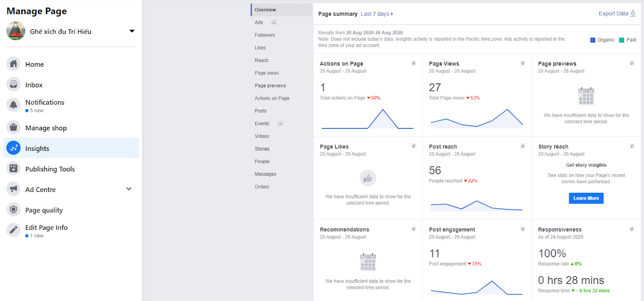The height and width of the screenshot is (301, 644).
Task: Click the Home house icon
Action: point(13,64)
